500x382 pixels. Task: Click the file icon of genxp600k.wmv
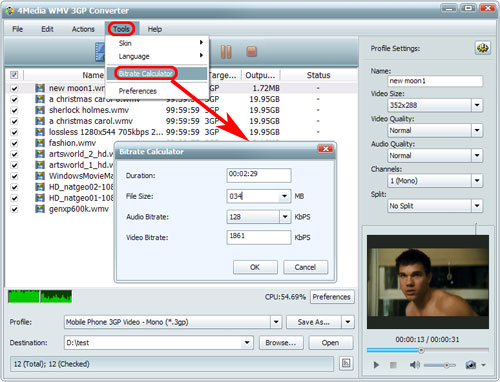click(x=40, y=209)
